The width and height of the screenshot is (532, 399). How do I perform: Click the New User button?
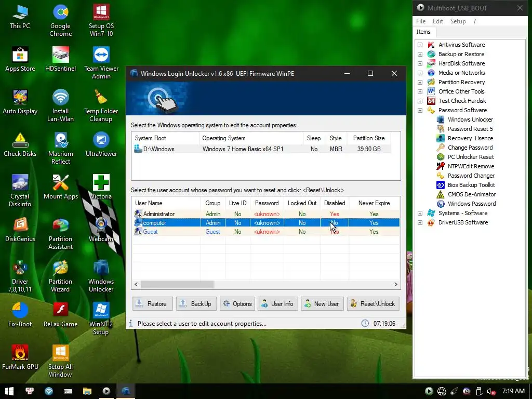pos(322,303)
